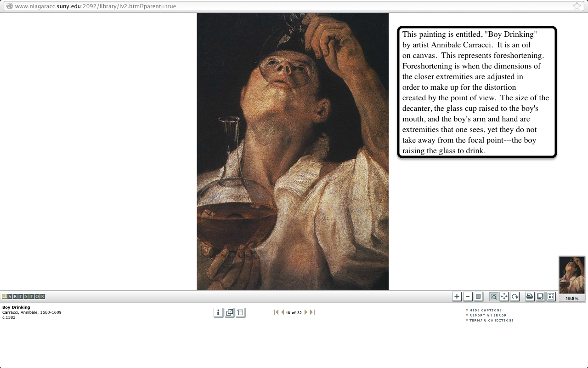The height and width of the screenshot is (368, 588).
Task: Zoom out with the minus button
Action: [468, 297]
